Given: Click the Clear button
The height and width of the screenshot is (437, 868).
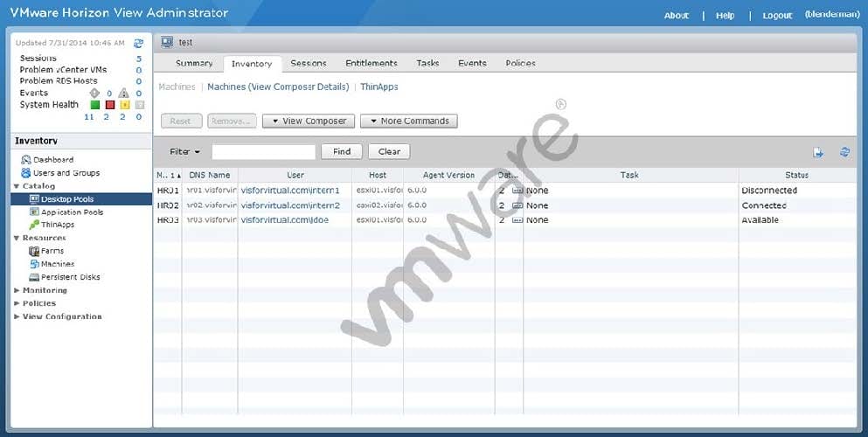Looking at the screenshot, I should click(x=389, y=151).
